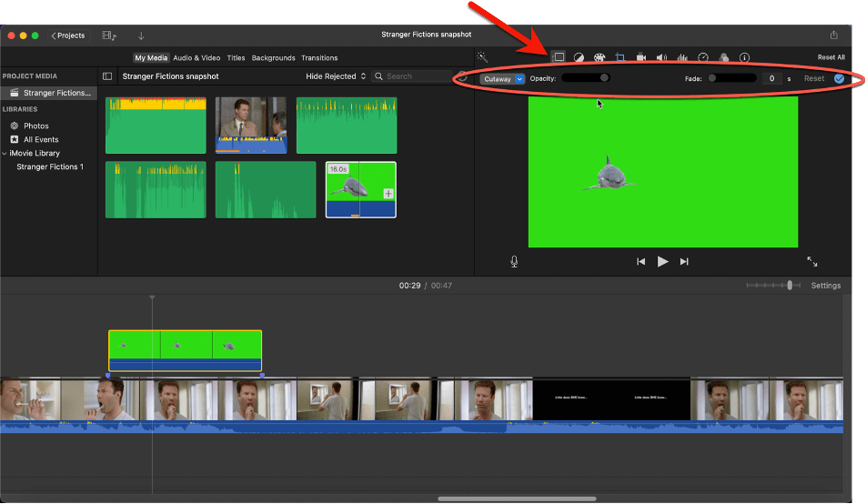Open the Color Correction palette icon
This screenshot has width=866, height=504.
pos(599,57)
